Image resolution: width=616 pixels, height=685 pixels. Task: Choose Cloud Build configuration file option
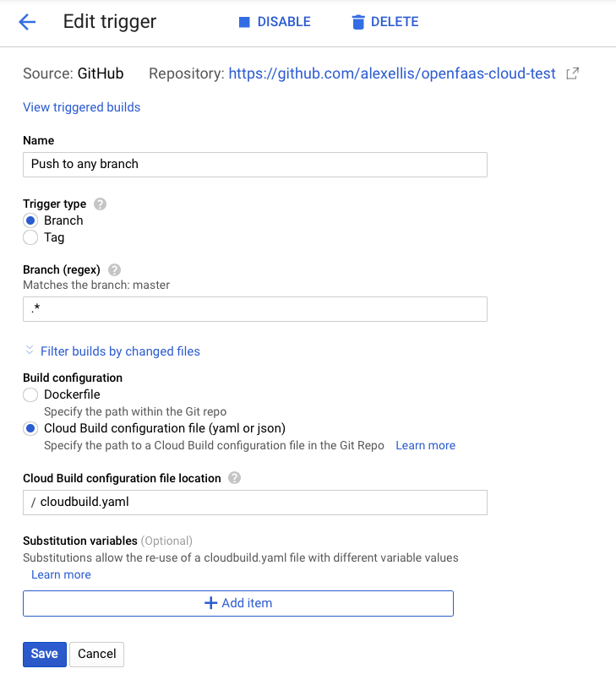pos(30,428)
